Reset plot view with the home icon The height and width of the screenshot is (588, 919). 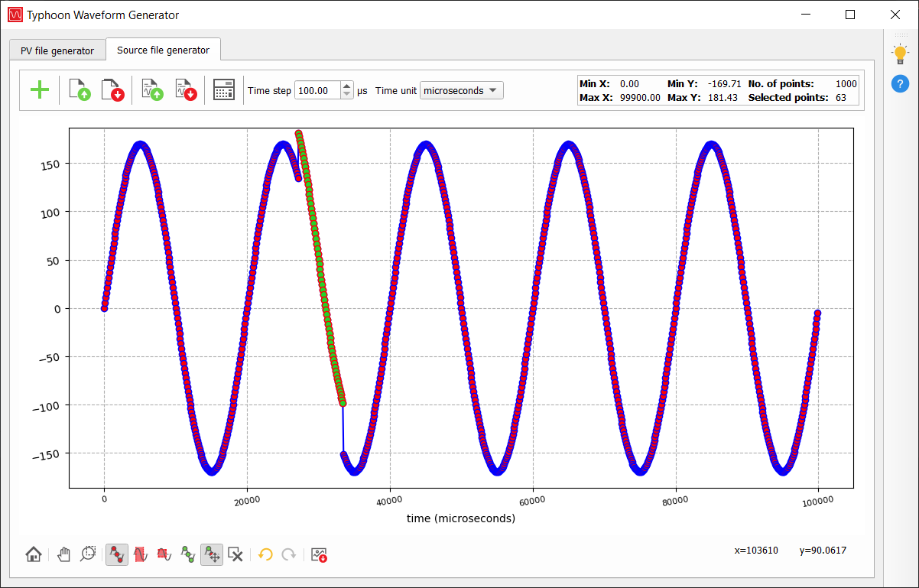coord(34,555)
